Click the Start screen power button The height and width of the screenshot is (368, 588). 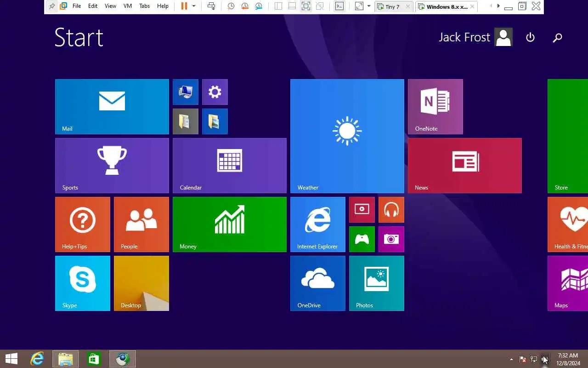[530, 37]
